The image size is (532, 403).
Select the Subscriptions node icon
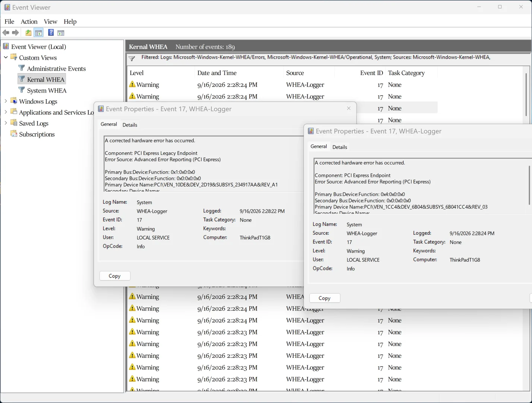[x=14, y=134]
